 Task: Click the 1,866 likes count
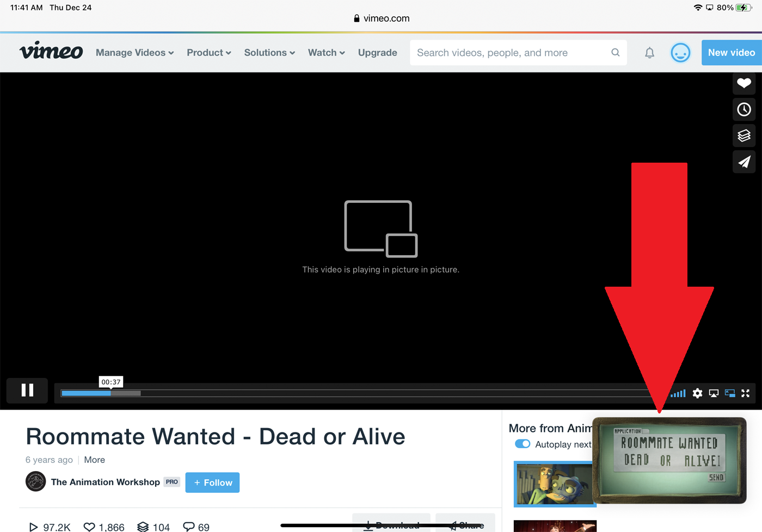pyautogui.click(x=104, y=527)
